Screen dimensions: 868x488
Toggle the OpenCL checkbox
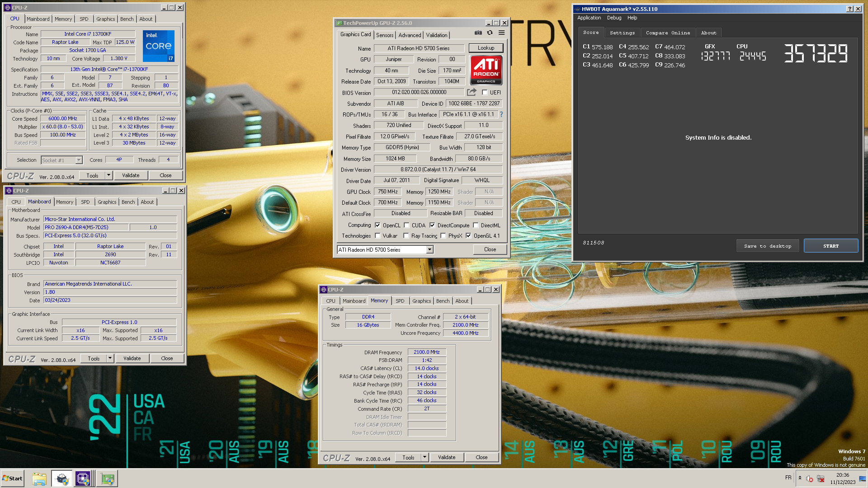click(x=378, y=225)
